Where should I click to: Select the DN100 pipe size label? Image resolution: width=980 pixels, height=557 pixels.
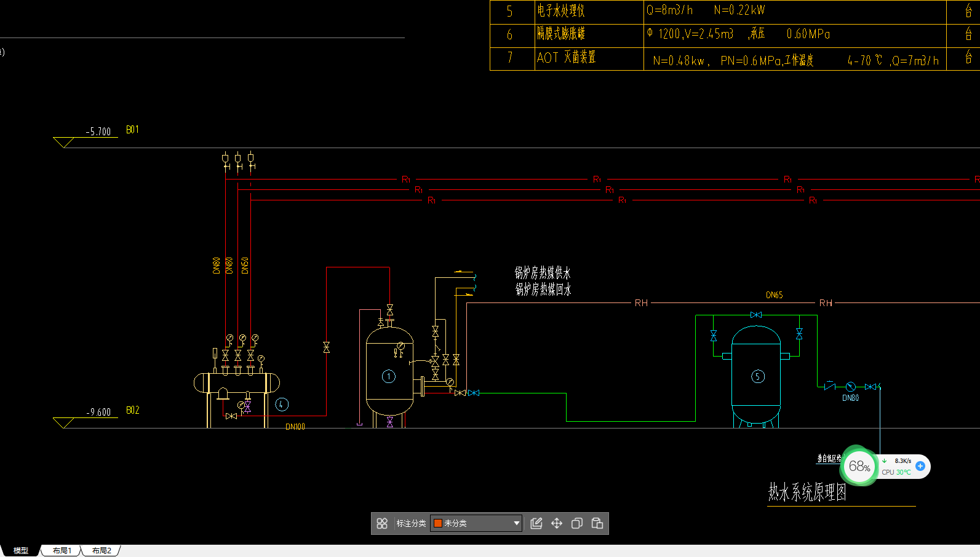[x=295, y=426]
